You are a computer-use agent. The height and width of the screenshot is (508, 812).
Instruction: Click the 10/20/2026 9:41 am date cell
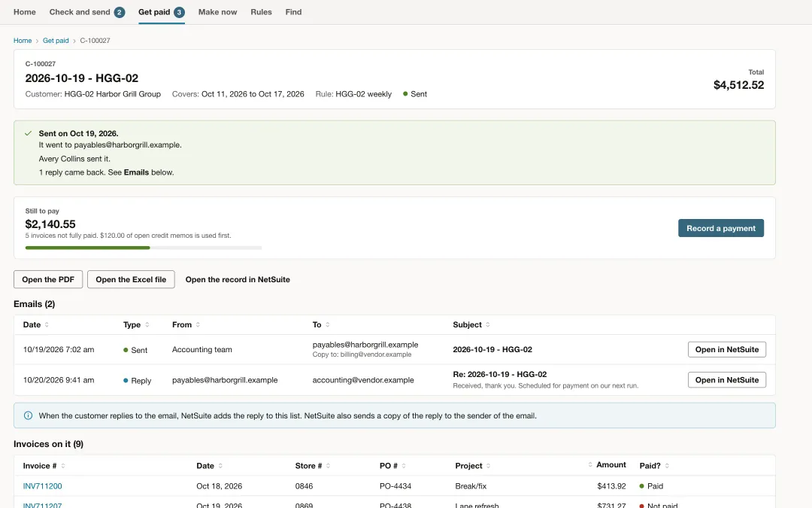click(x=59, y=380)
